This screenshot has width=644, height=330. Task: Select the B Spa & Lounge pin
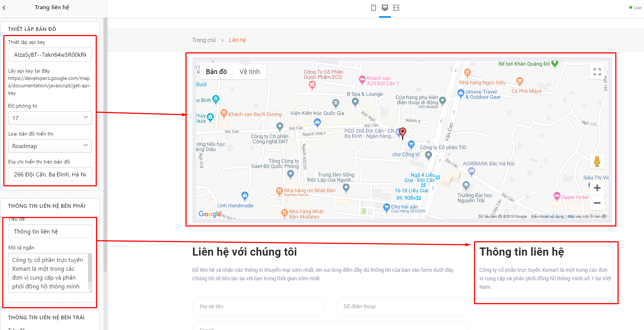[355, 102]
